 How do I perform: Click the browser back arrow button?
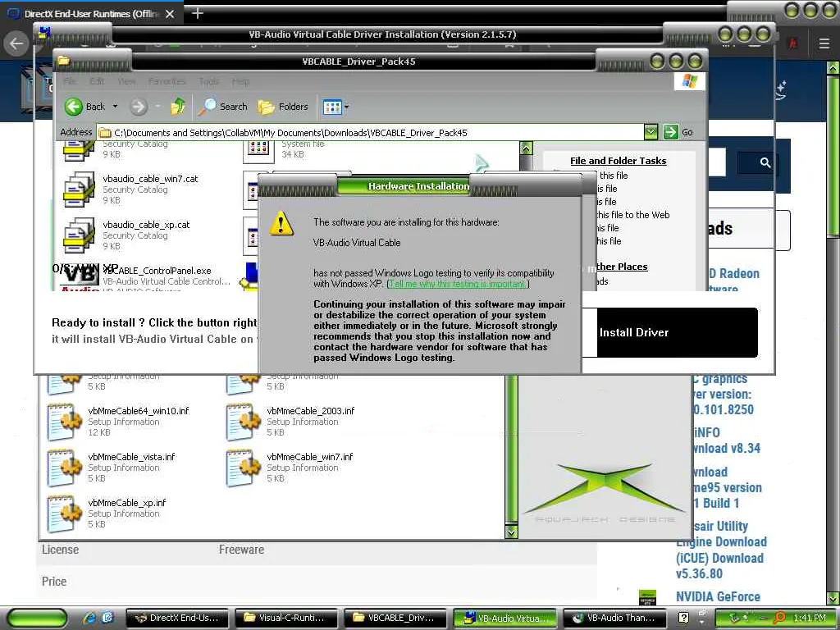pos(16,43)
